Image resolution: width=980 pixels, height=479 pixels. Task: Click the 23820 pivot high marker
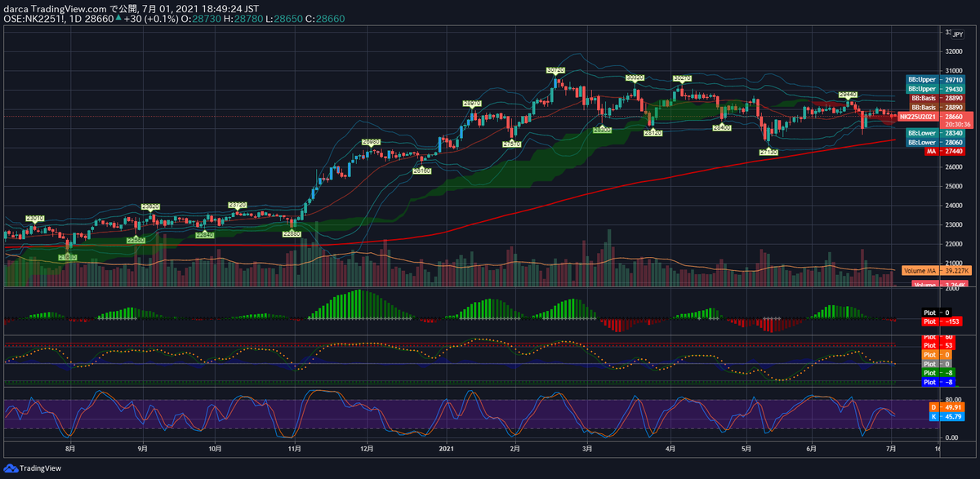(x=150, y=207)
